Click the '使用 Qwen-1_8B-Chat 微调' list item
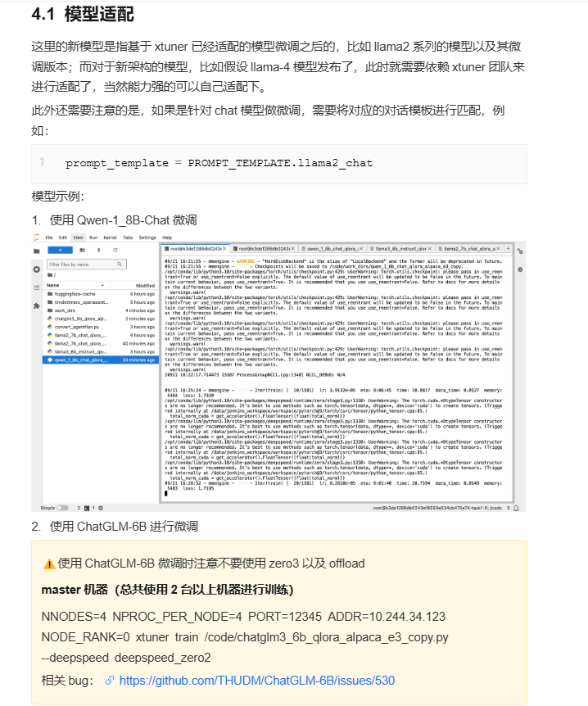Viewport: 588px width, 706px height. pyautogui.click(x=124, y=220)
